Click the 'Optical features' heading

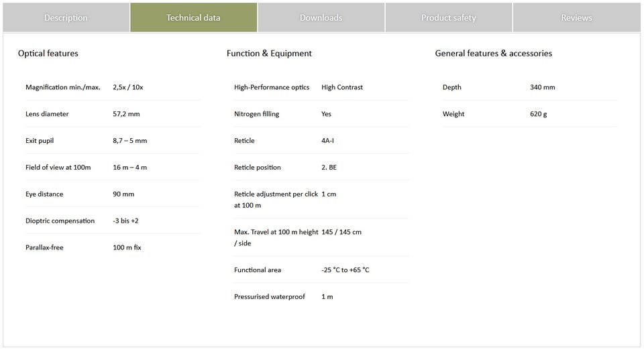tap(48, 54)
